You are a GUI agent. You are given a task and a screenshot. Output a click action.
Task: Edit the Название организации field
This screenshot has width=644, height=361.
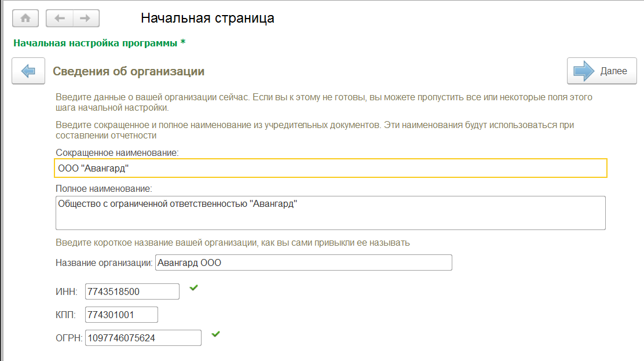point(303,262)
